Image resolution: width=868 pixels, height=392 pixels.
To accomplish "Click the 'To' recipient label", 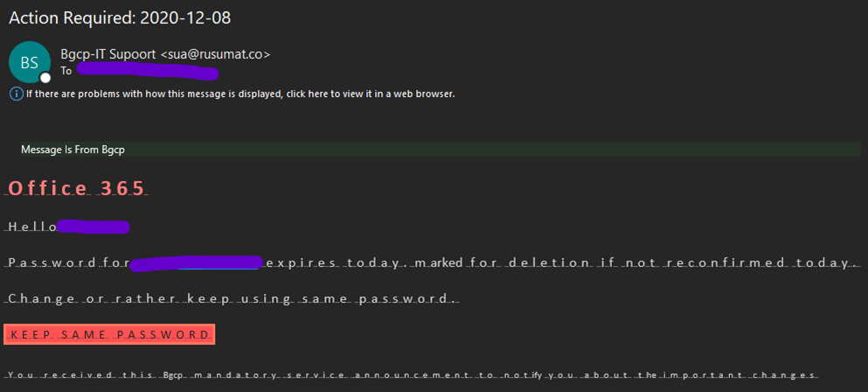I will tap(66, 71).
